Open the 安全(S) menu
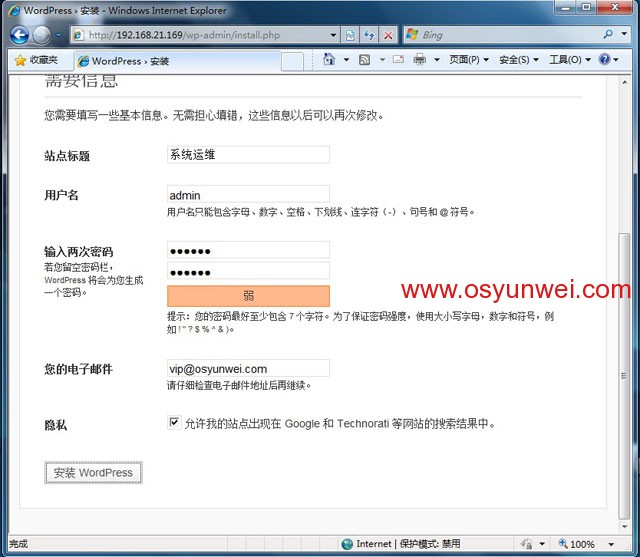The width and height of the screenshot is (640, 557). click(x=519, y=60)
